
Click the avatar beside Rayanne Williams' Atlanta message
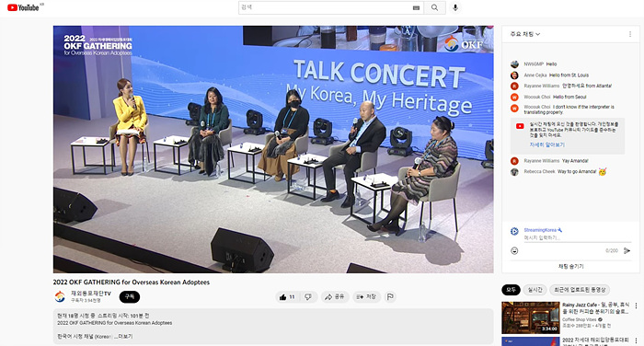tap(514, 86)
